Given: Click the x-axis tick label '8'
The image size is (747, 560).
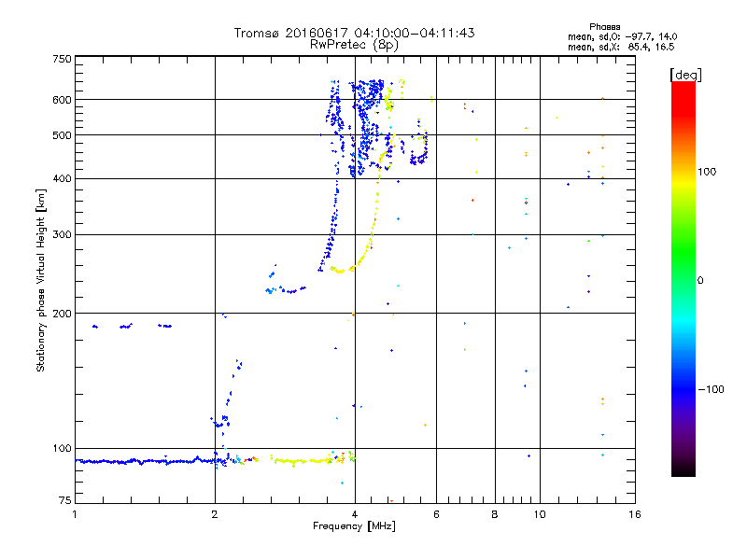Looking at the screenshot, I should point(495,514).
